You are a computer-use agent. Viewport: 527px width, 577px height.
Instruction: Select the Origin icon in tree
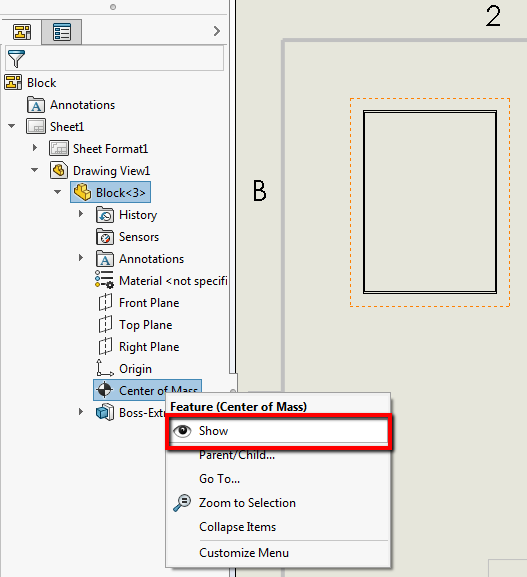point(105,368)
